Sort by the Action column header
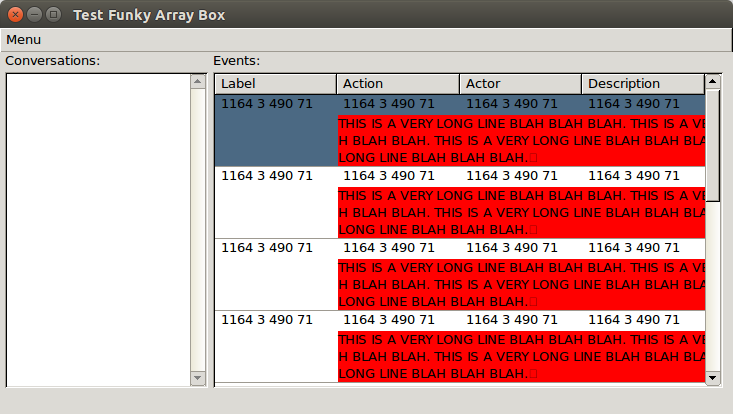The image size is (733, 414). [398, 84]
